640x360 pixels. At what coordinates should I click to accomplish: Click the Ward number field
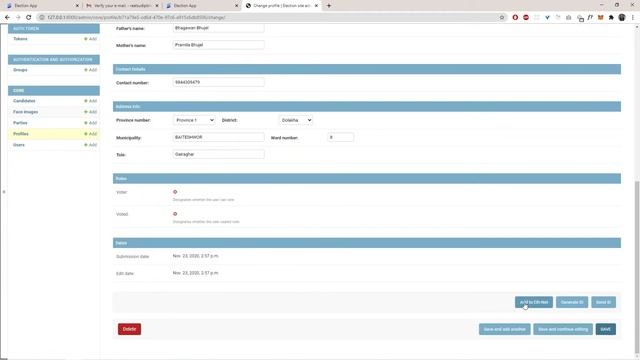[340, 138]
